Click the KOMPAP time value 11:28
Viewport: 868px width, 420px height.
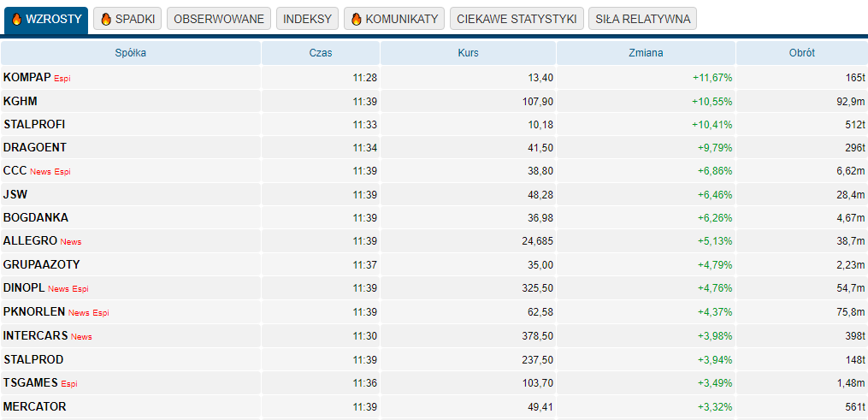tap(365, 78)
